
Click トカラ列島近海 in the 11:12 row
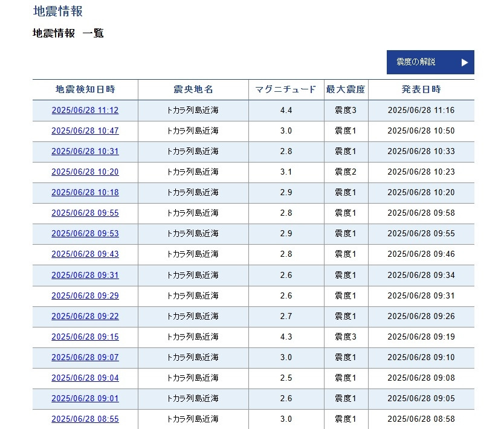tap(193, 110)
